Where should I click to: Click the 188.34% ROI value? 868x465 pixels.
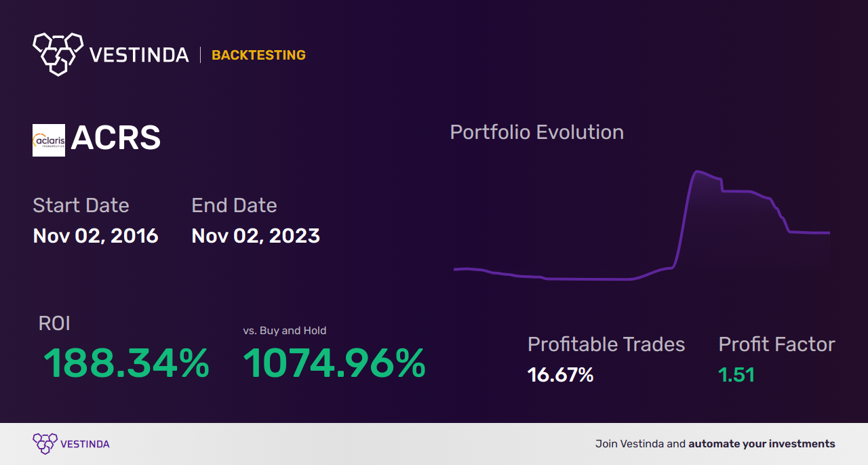click(126, 363)
